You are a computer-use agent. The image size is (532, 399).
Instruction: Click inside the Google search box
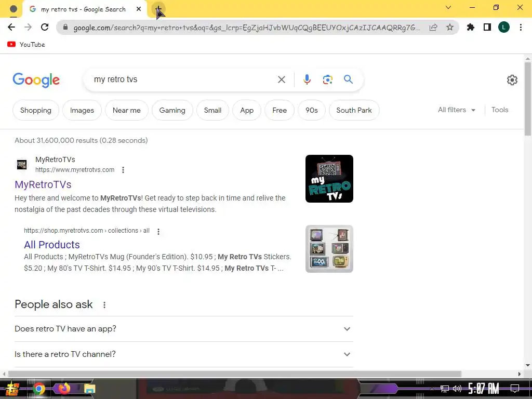tap(183, 79)
